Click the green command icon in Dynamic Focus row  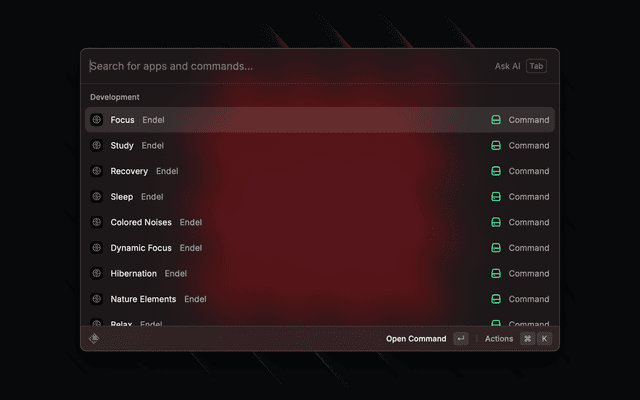[x=496, y=248]
